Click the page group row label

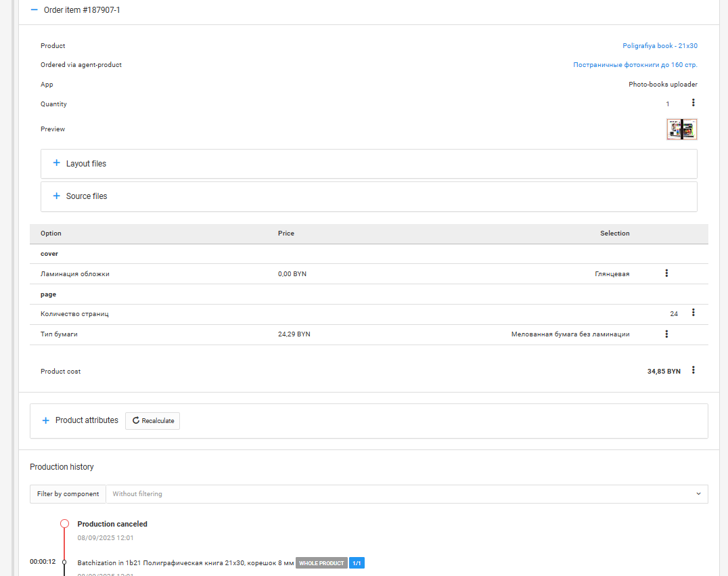tap(48, 294)
